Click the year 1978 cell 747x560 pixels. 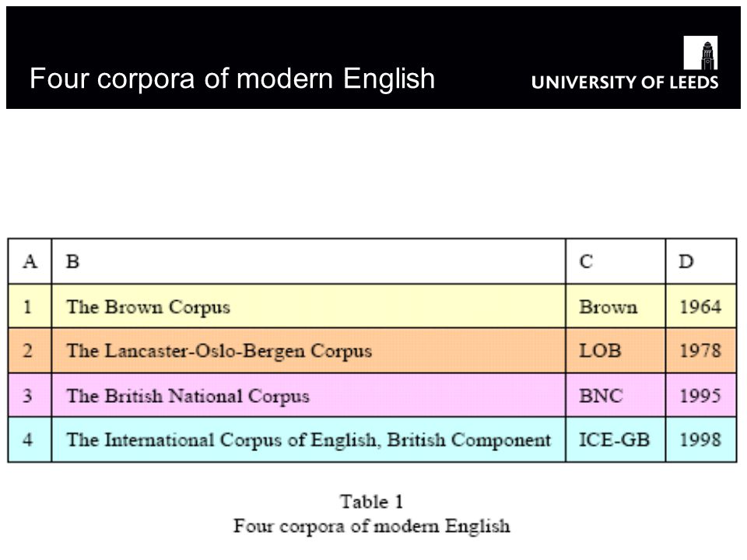pyautogui.click(x=701, y=351)
